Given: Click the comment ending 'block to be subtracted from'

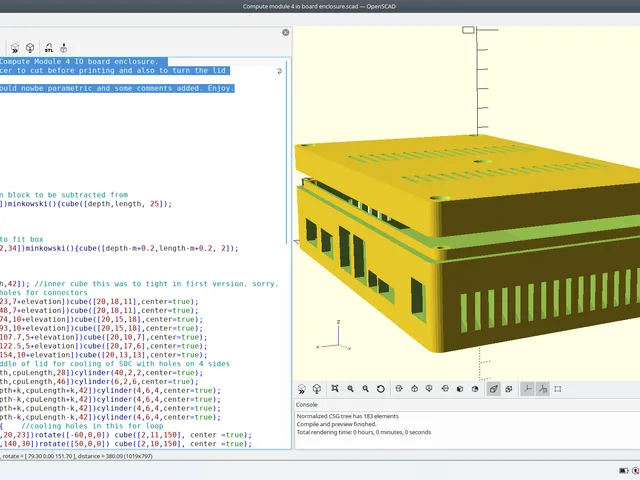Looking at the screenshot, I should click(64, 195).
